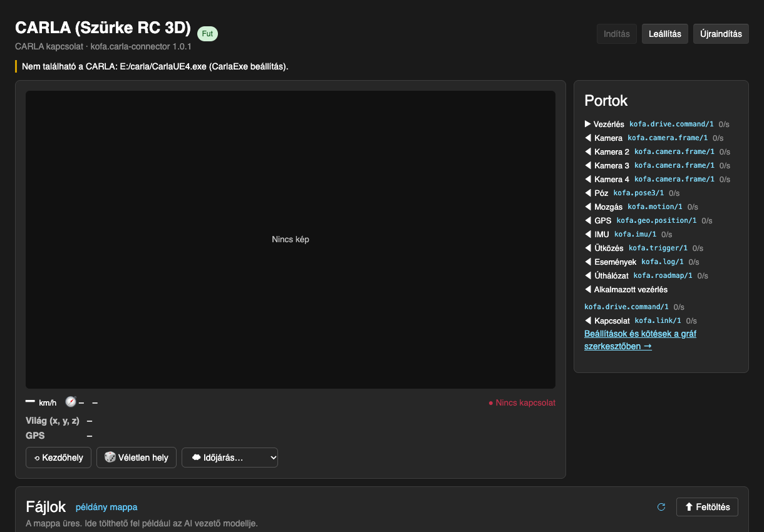Open the példány mappa link
The image size is (764, 532).
click(106, 507)
